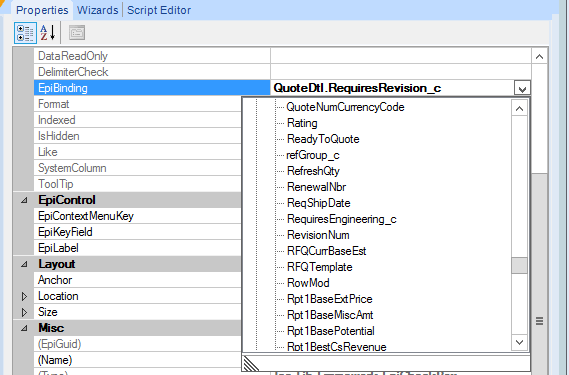Image resolution: width=569 pixels, height=375 pixels.
Task: Choose Rpt1BaseMiscAmt in binding list
Action: 330,315
